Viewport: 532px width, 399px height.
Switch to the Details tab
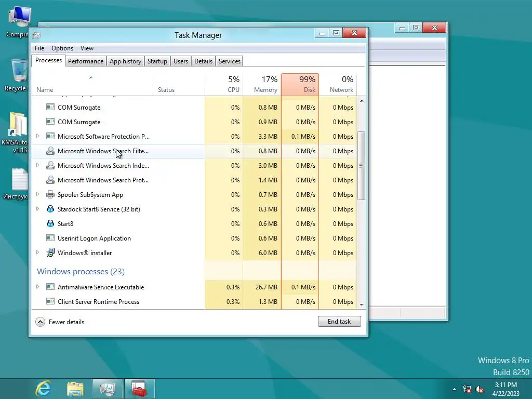[x=203, y=61]
